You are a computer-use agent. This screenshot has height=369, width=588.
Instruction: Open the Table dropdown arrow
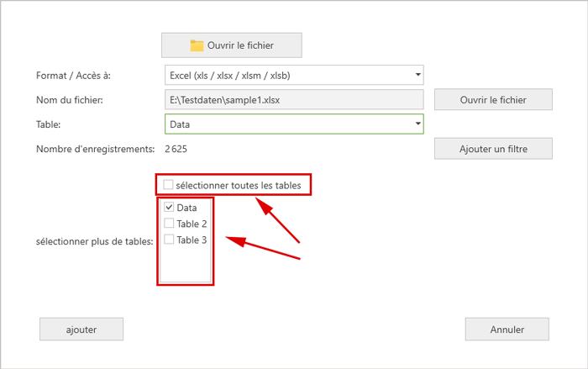point(417,124)
